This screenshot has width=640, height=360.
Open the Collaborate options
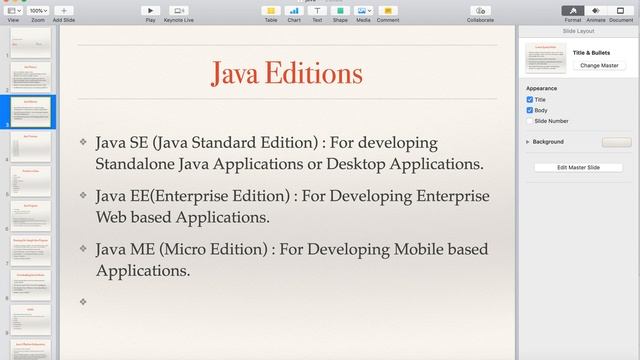pyautogui.click(x=480, y=11)
